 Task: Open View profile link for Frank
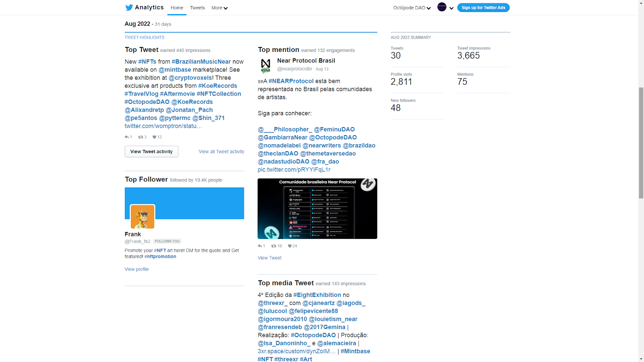(x=137, y=269)
